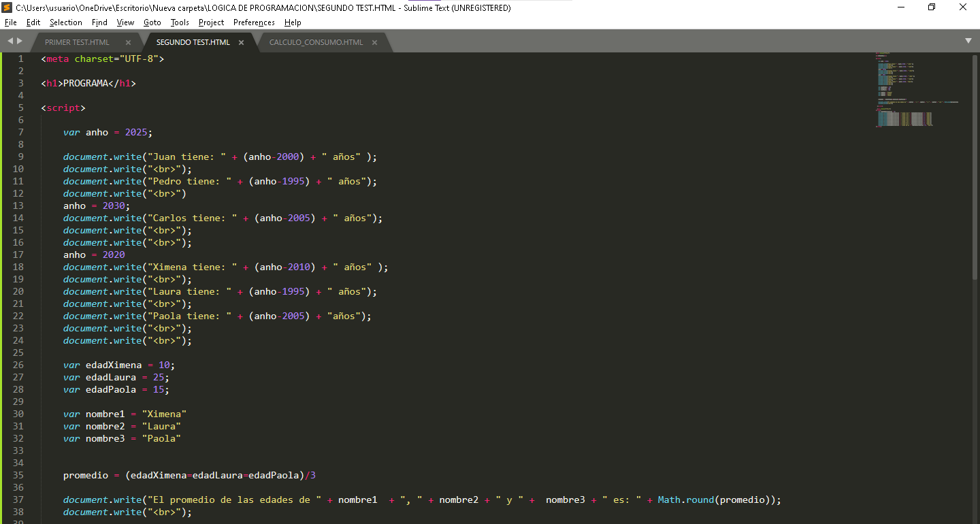Go to previous tab with left arrow
The height and width of the screenshot is (524, 980).
[x=10, y=42]
